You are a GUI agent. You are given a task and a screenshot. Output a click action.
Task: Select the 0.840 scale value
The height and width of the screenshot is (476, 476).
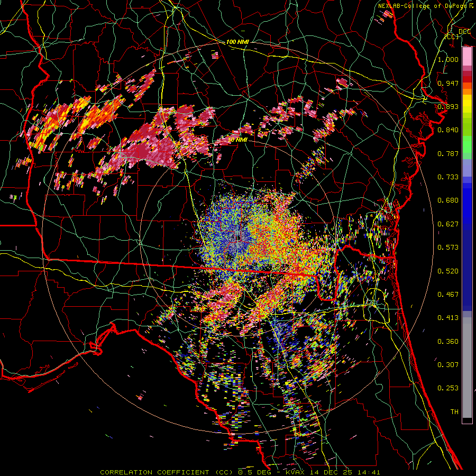point(448,130)
